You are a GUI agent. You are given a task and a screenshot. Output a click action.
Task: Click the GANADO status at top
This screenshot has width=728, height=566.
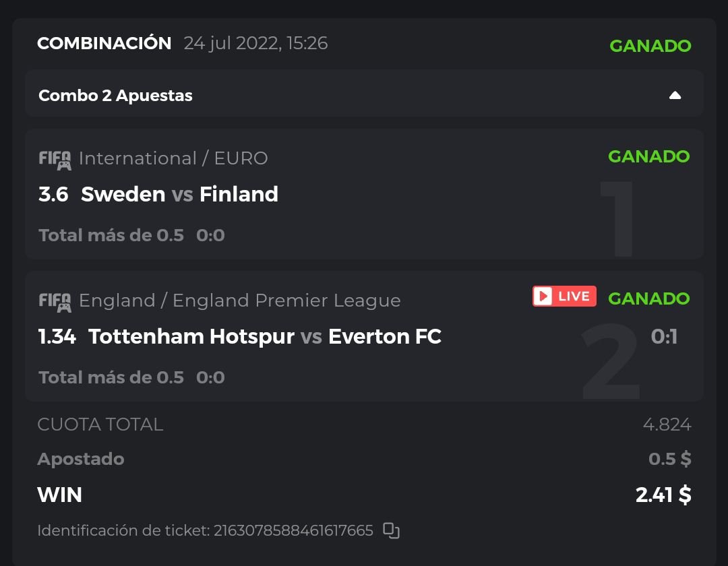[x=650, y=46]
